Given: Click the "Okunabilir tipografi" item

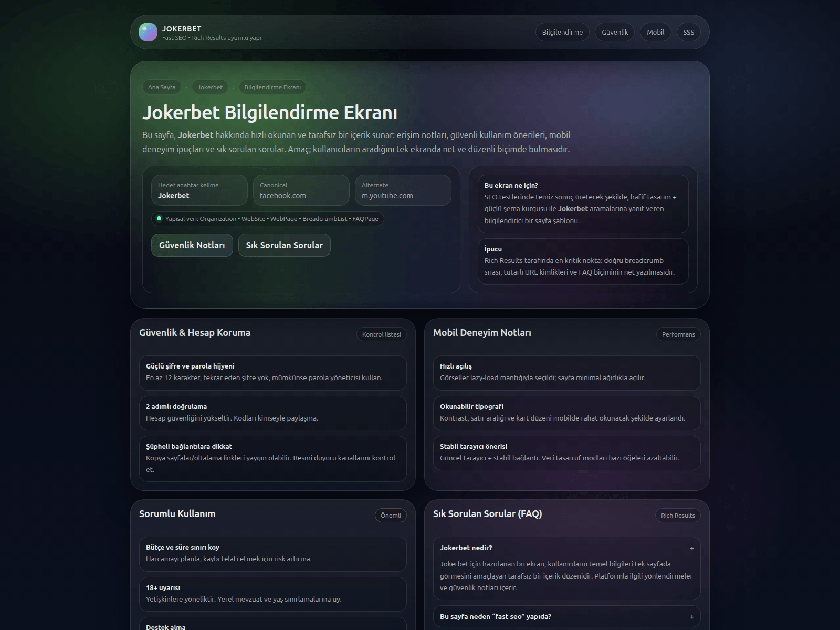Looking at the screenshot, I should click(567, 413).
